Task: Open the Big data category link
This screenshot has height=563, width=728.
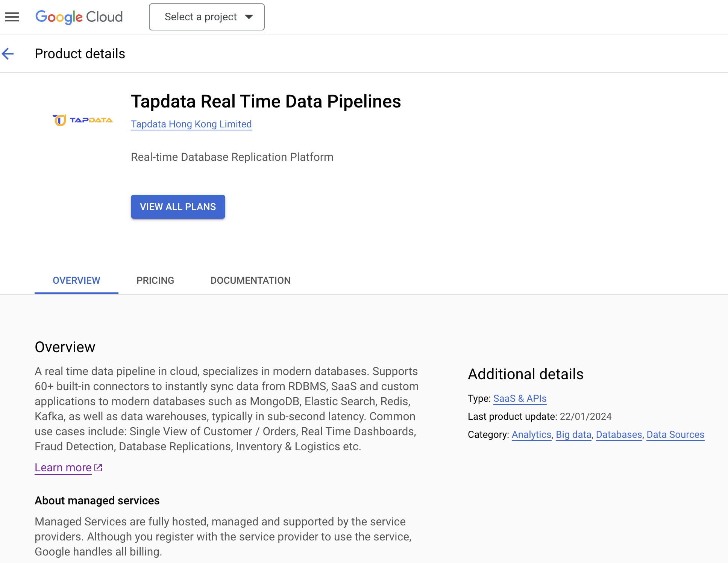Action: click(x=573, y=434)
